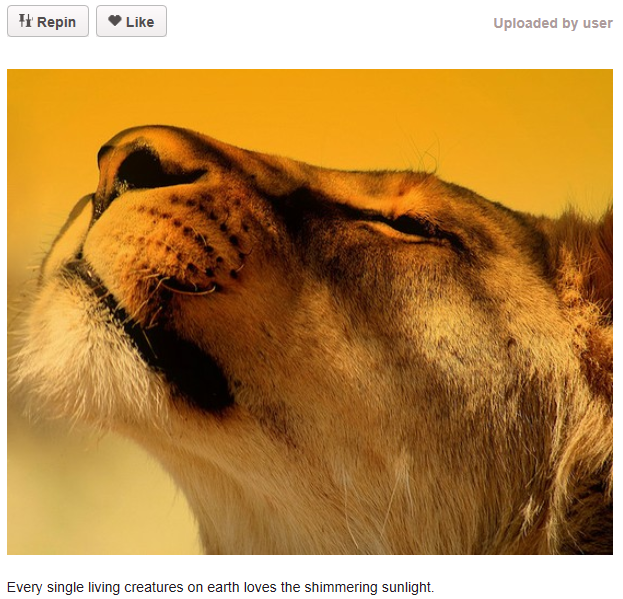Click the word 'Every' in the caption
The height and width of the screenshot is (599, 623).
click(24, 587)
